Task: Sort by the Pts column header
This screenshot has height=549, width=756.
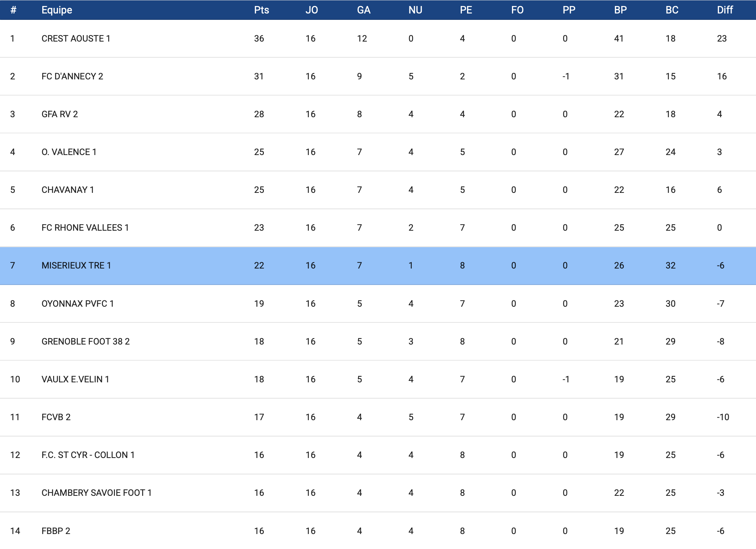Action: click(x=261, y=10)
